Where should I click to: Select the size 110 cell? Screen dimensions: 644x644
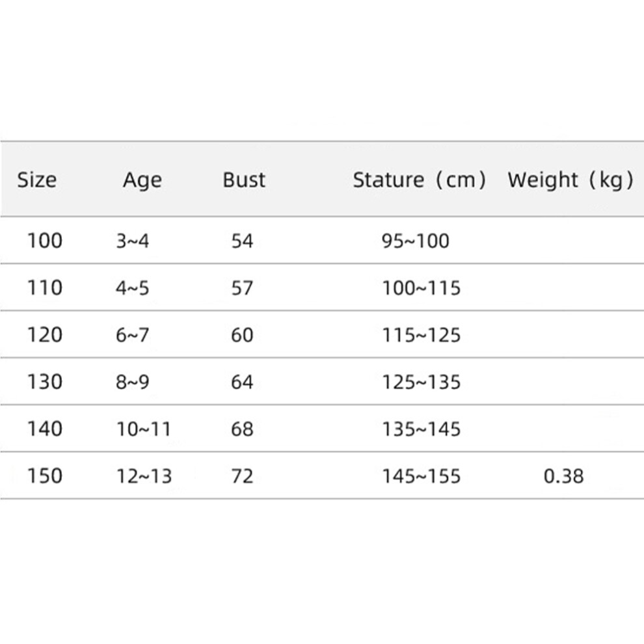[45, 288]
